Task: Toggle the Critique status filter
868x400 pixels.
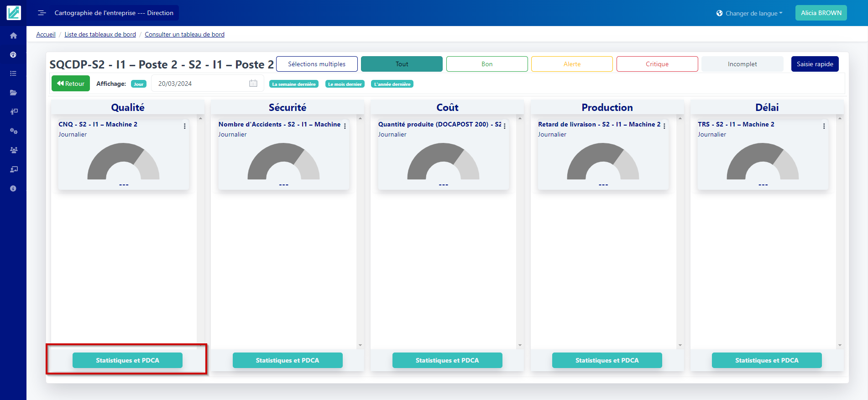Action: (657, 64)
